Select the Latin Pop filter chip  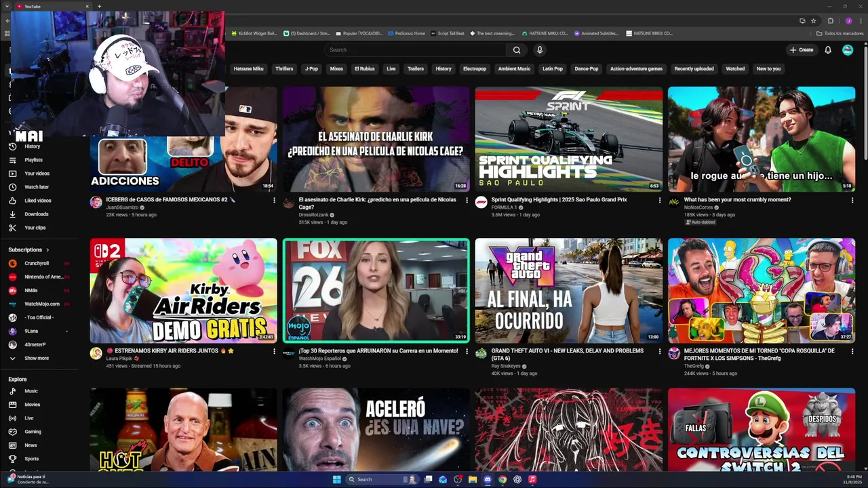[x=553, y=68]
